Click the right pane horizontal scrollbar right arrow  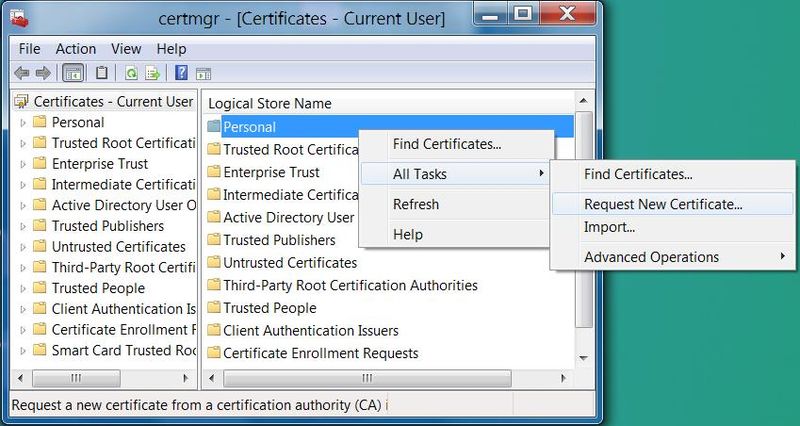(563, 378)
